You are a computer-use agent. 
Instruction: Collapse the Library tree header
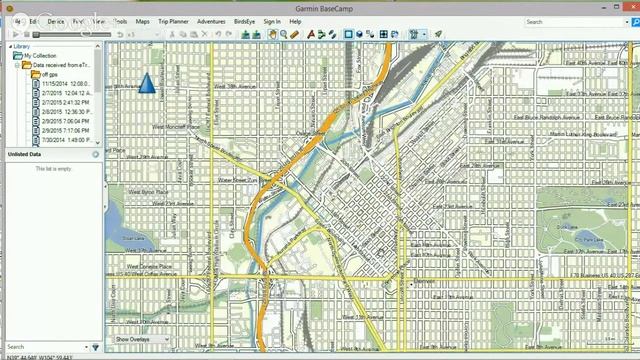11,47
